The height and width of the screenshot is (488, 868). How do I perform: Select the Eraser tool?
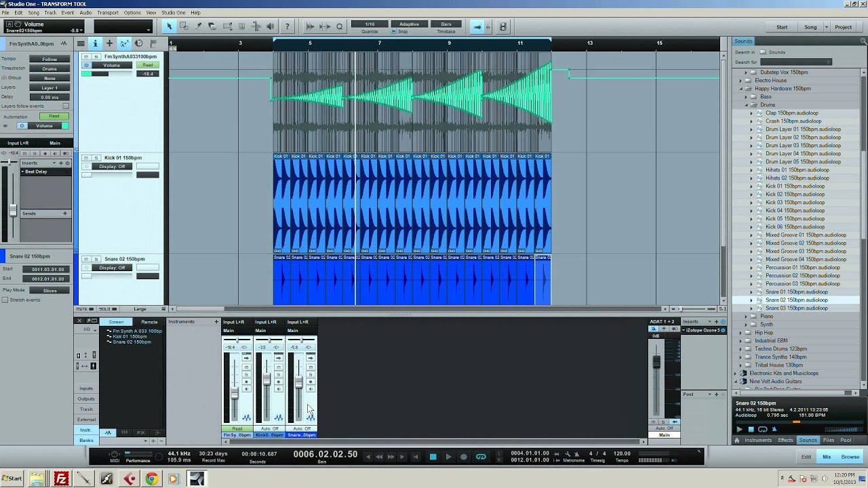[212, 26]
